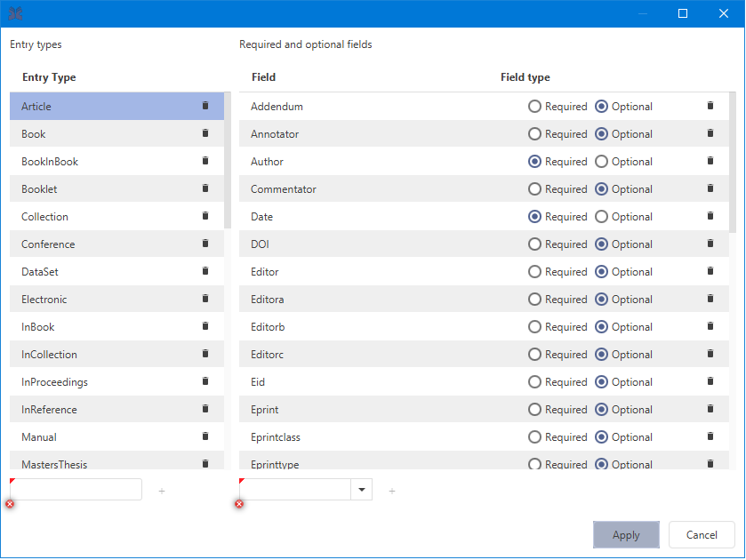Screen dimensions: 746x560
Task: Focus the new entry type text box
Action: 76,490
